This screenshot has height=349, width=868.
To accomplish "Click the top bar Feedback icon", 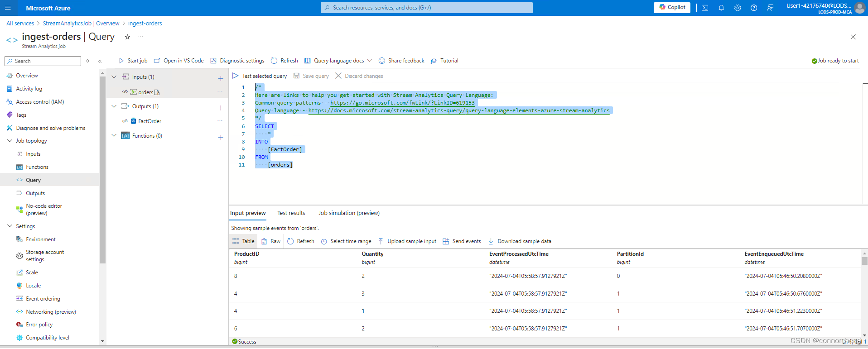I will 770,8.
